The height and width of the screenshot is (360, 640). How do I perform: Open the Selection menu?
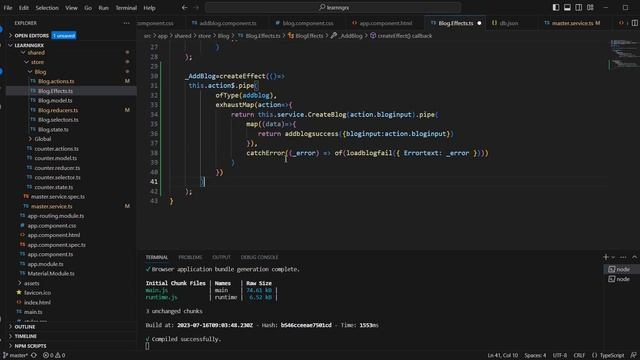[x=47, y=8]
